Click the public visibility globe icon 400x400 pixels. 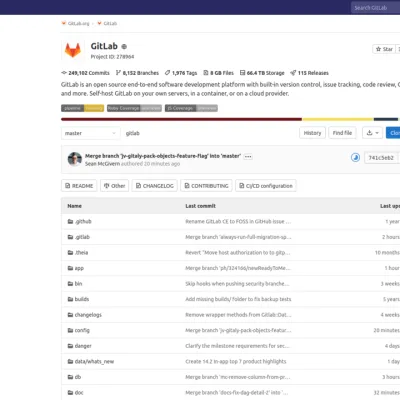point(124,47)
